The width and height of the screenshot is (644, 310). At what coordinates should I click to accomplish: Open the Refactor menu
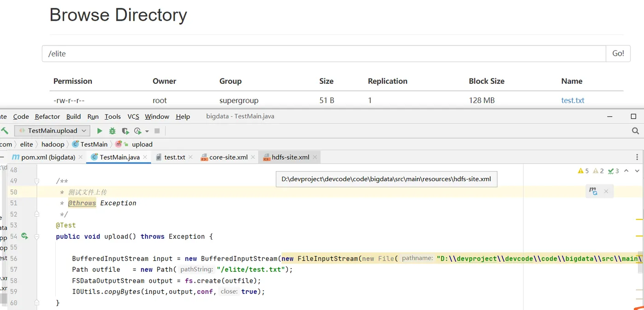(47, 116)
